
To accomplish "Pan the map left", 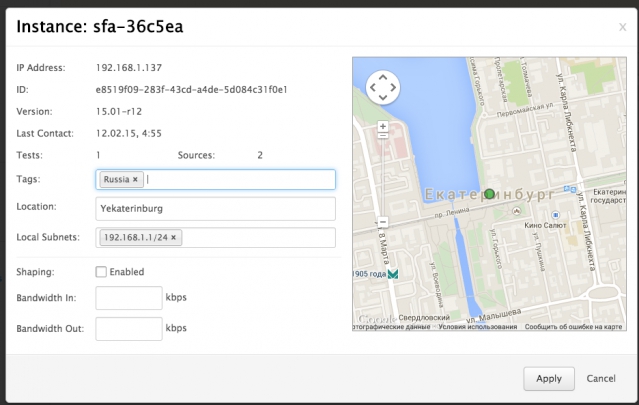I will (372, 87).
